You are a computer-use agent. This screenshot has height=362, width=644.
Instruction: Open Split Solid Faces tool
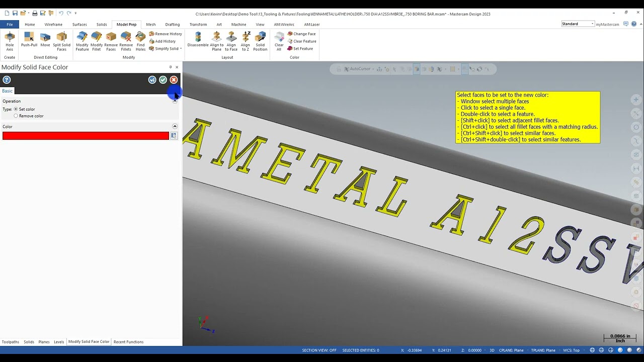[61, 41]
